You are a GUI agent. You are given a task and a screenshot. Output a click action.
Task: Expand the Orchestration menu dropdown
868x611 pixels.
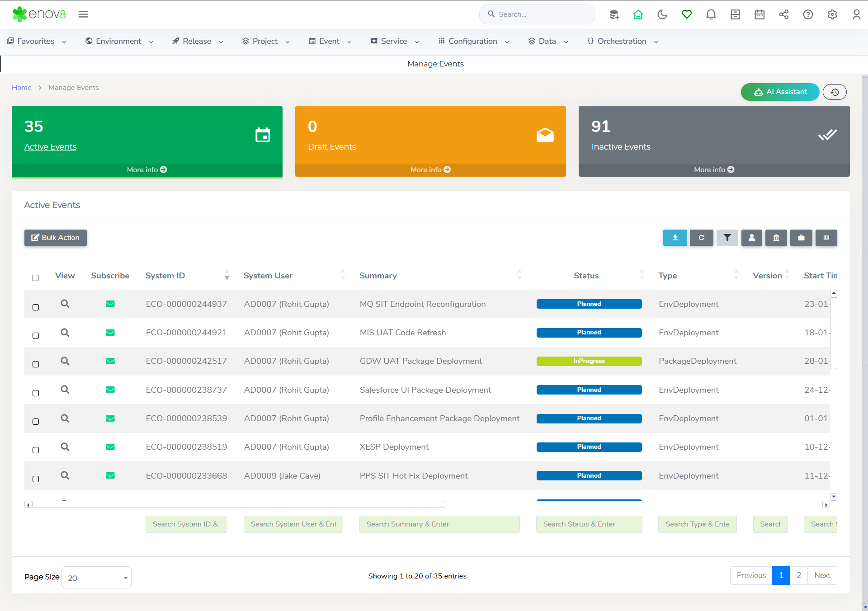click(622, 41)
